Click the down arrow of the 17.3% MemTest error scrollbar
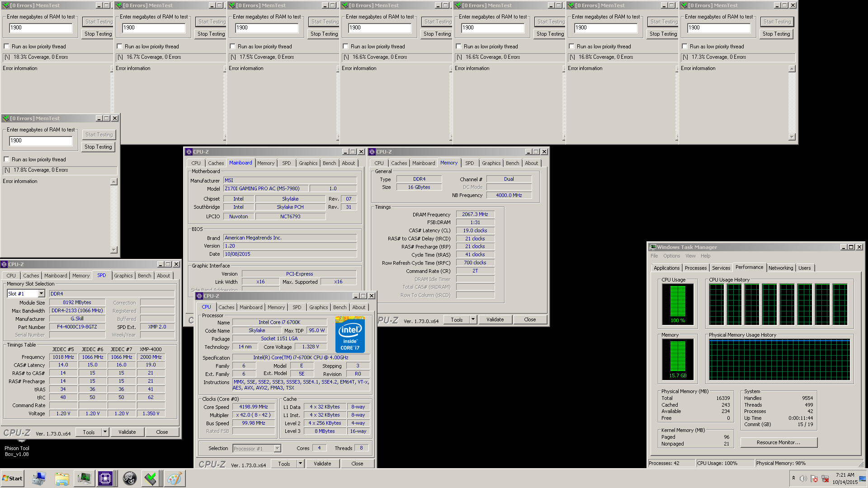Screen dimensions: 868x488 [x=792, y=137]
